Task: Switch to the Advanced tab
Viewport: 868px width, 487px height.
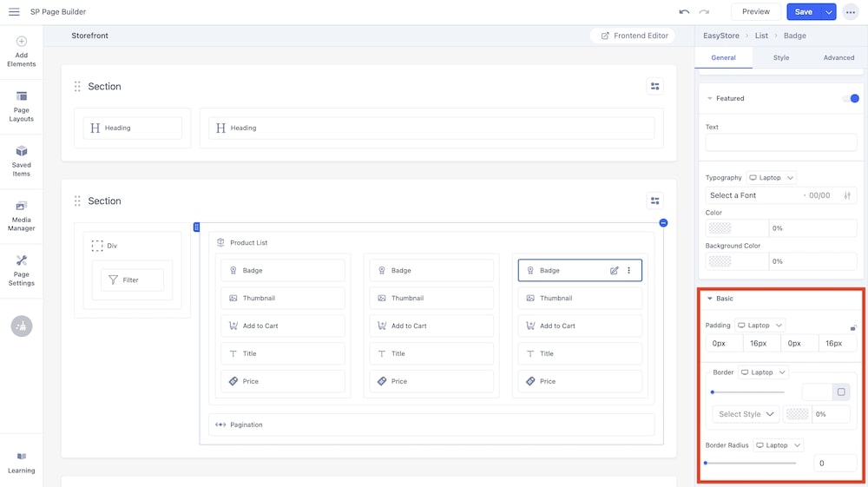Action: tap(838, 58)
